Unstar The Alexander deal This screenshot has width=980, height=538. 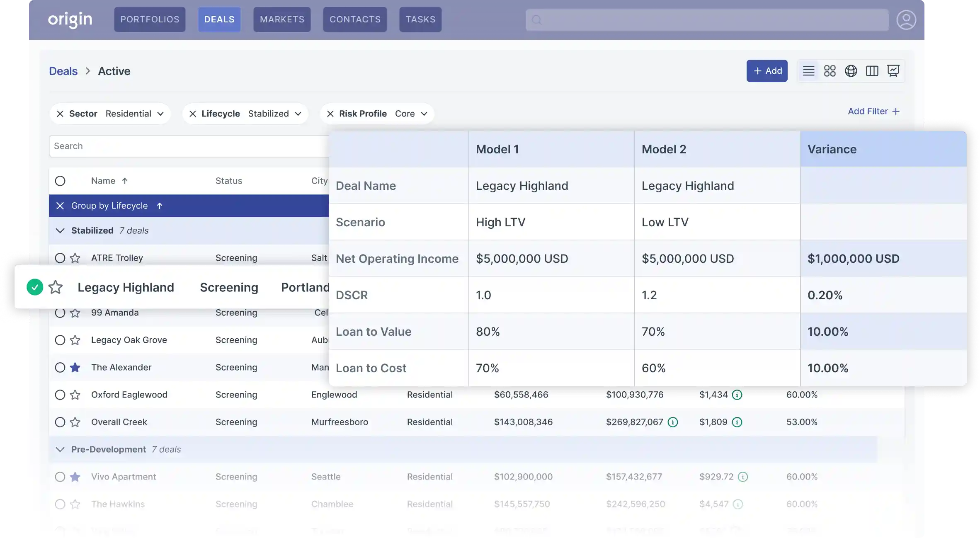(75, 367)
